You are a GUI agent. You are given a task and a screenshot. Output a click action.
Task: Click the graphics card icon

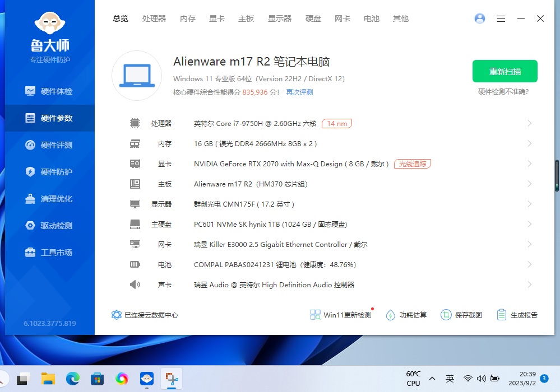pos(135,164)
